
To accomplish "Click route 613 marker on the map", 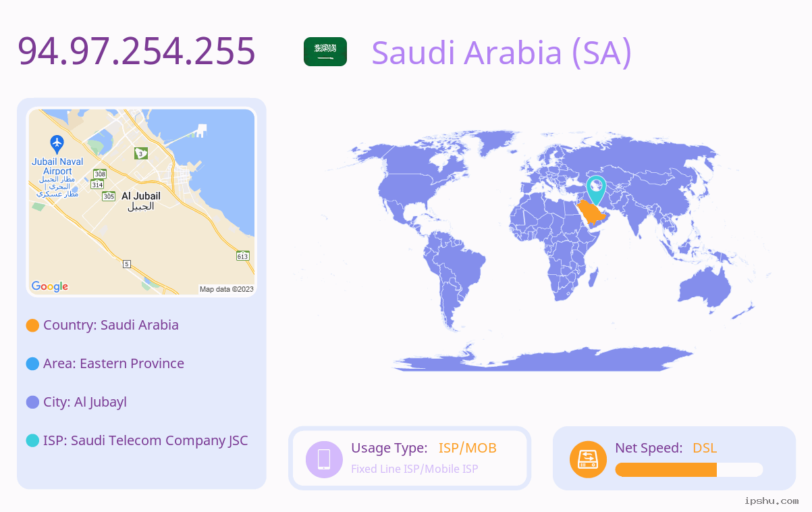I will pos(243,256).
